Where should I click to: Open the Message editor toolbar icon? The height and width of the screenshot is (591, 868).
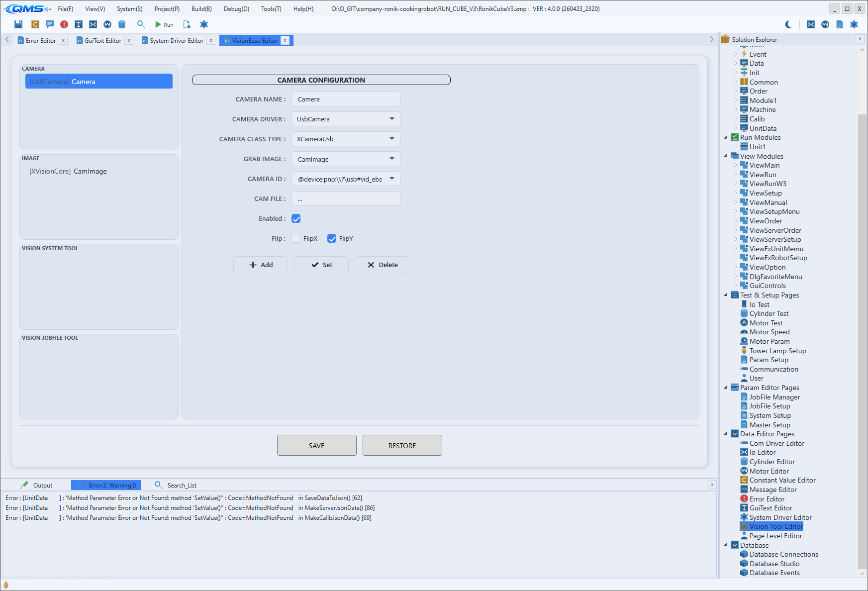pyautogui.click(x=50, y=24)
